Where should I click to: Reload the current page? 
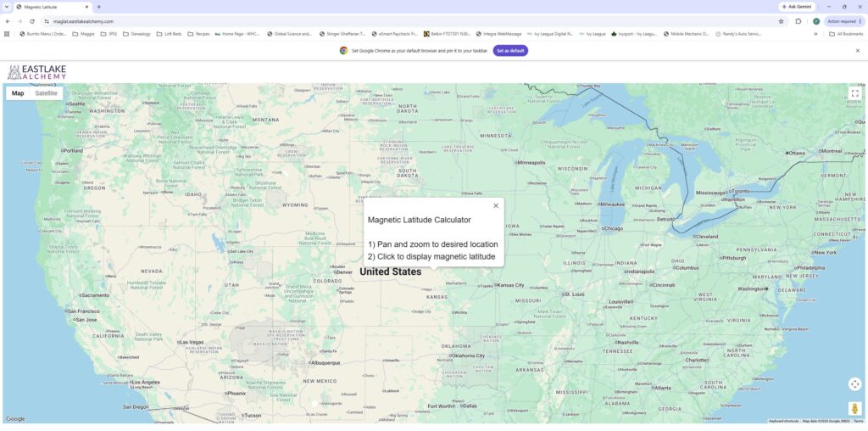point(32,21)
